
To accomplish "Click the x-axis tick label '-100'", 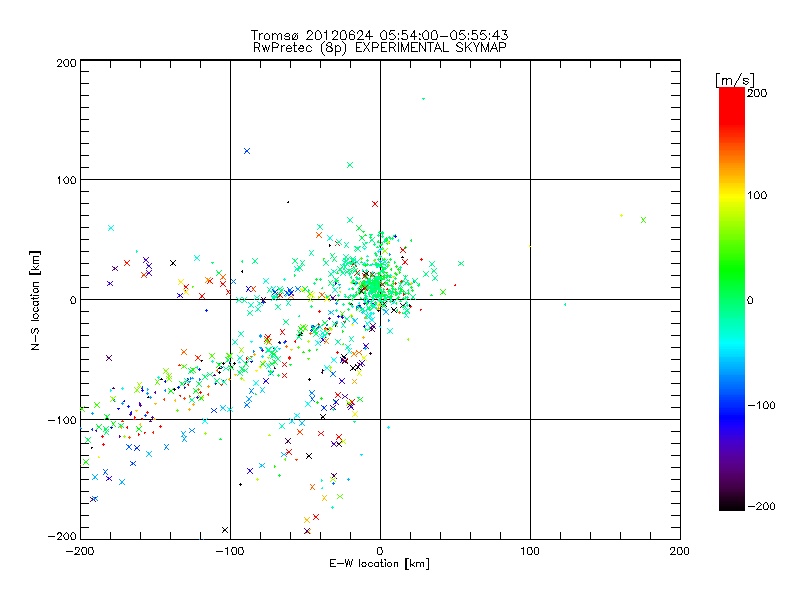I will [230, 551].
